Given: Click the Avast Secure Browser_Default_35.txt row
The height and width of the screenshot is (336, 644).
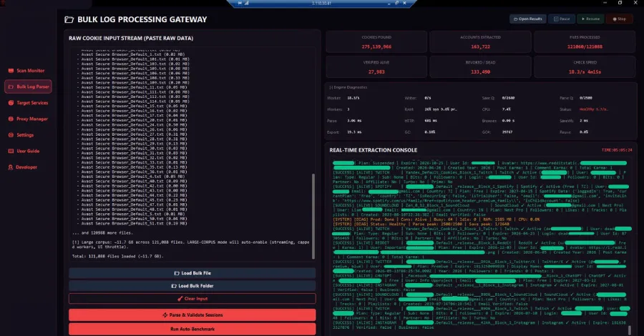Looking at the screenshot, I should 133,167.
